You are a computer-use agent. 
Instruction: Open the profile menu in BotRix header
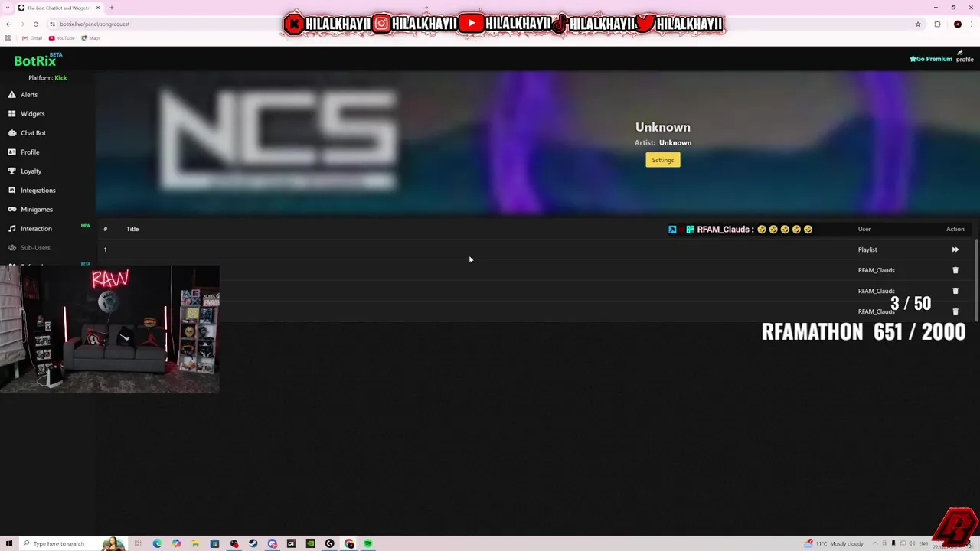point(965,57)
